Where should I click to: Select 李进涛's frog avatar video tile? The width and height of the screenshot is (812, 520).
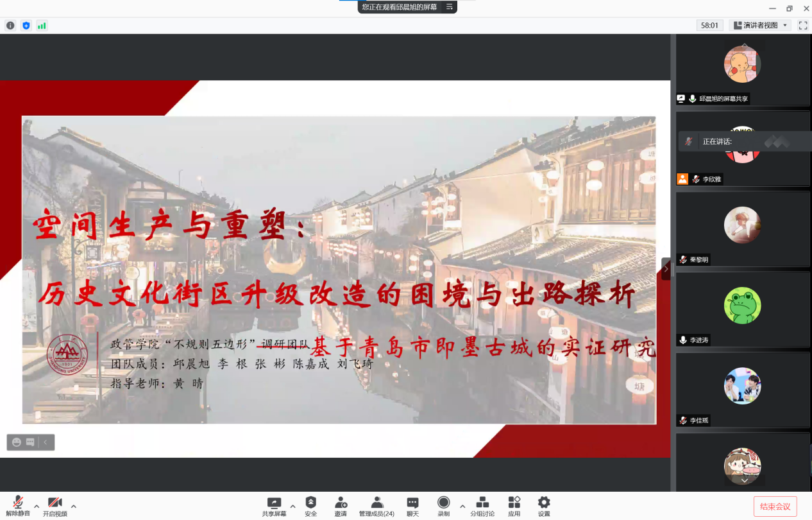[x=742, y=306]
